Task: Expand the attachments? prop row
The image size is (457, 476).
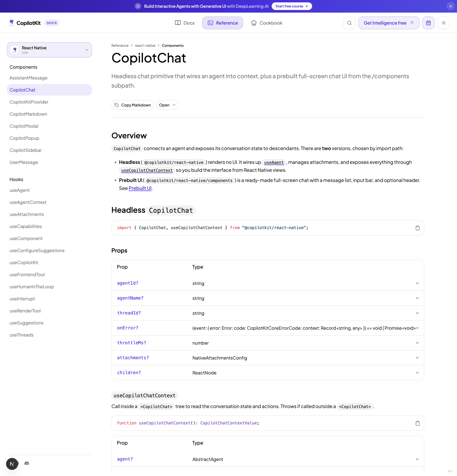Action: point(268,358)
